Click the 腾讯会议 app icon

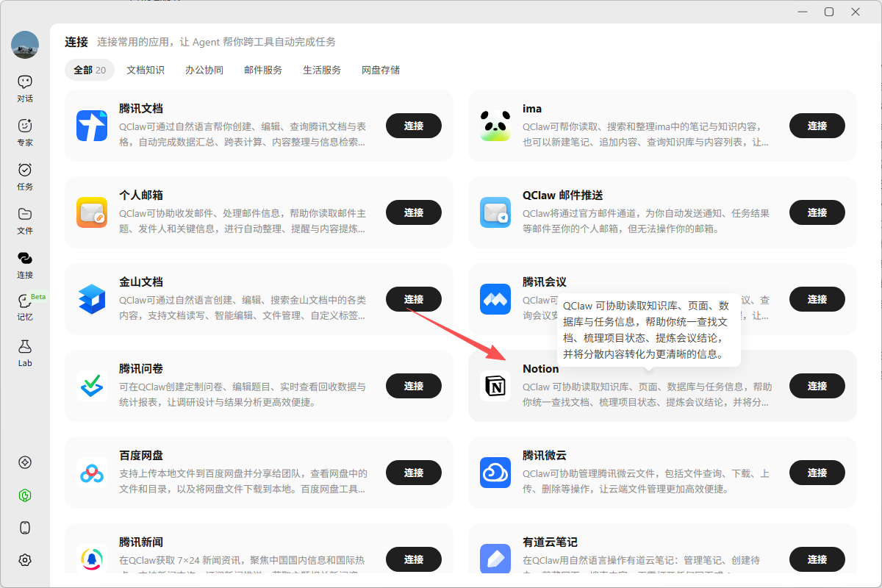(x=495, y=299)
